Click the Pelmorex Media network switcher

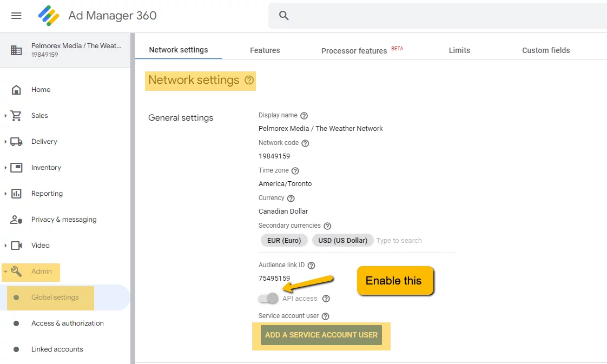pyautogui.click(x=65, y=50)
